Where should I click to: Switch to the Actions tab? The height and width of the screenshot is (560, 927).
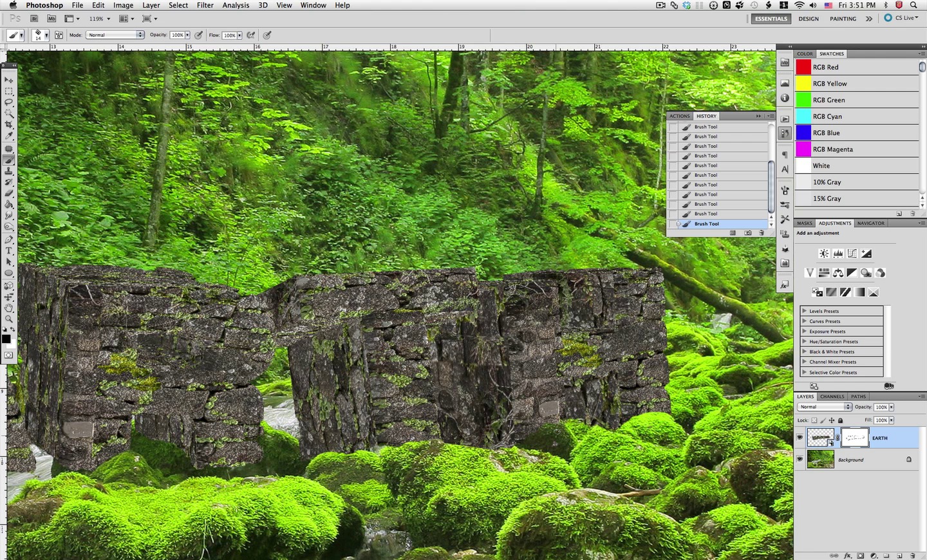(x=679, y=116)
